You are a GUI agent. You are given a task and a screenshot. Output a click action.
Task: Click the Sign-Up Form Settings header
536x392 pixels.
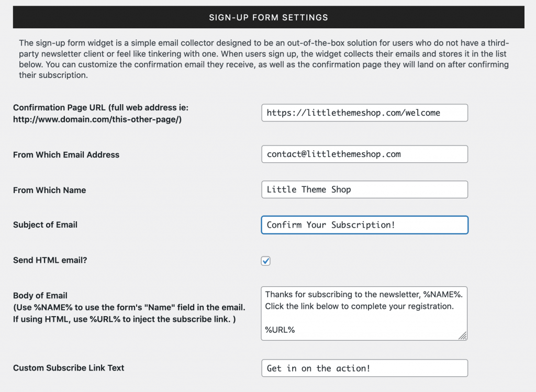[x=269, y=17]
